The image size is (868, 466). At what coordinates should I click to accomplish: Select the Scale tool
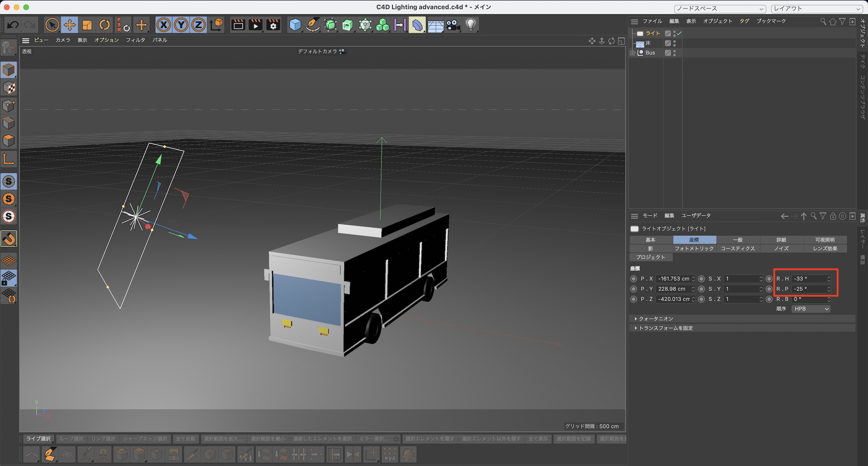(x=87, y=25)
